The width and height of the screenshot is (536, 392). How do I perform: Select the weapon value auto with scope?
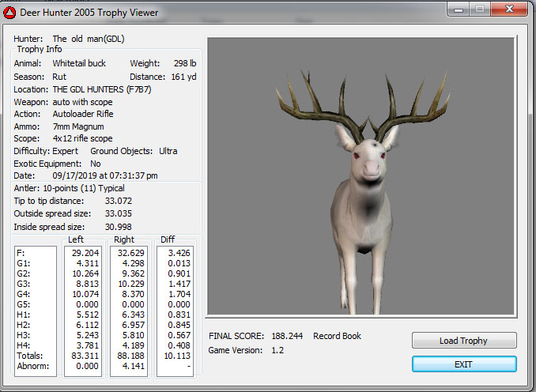82,102
